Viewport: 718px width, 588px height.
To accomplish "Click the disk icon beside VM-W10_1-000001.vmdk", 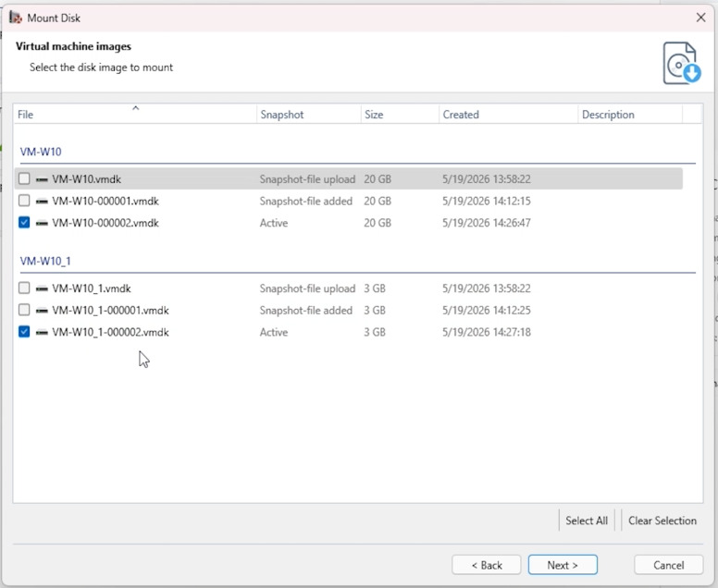I will click(42, 311).
